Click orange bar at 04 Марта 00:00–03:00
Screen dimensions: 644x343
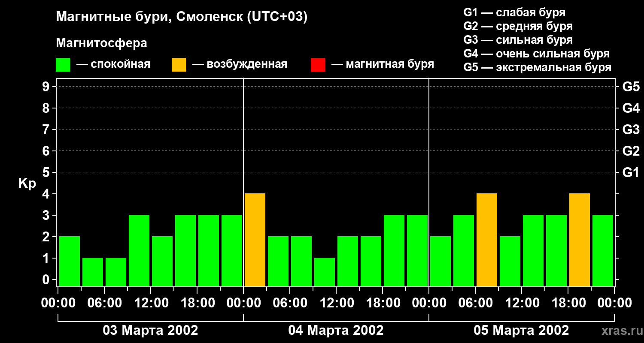coord(255,240)
